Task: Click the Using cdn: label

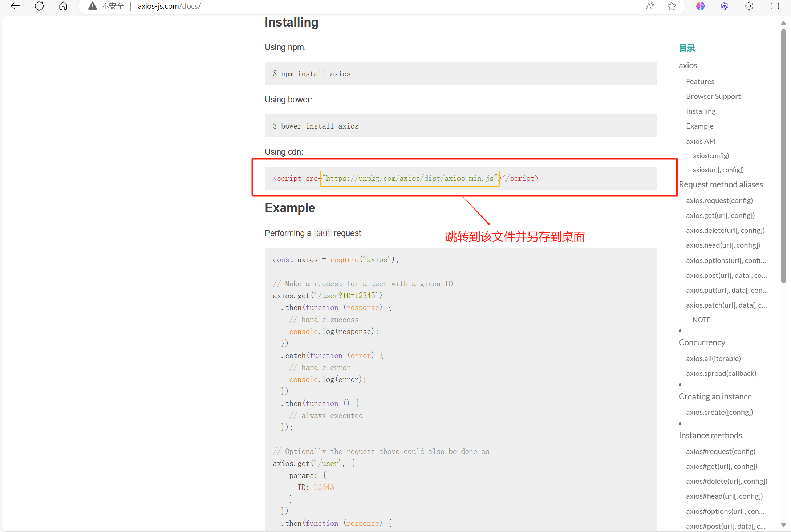Action: point(284,152)
